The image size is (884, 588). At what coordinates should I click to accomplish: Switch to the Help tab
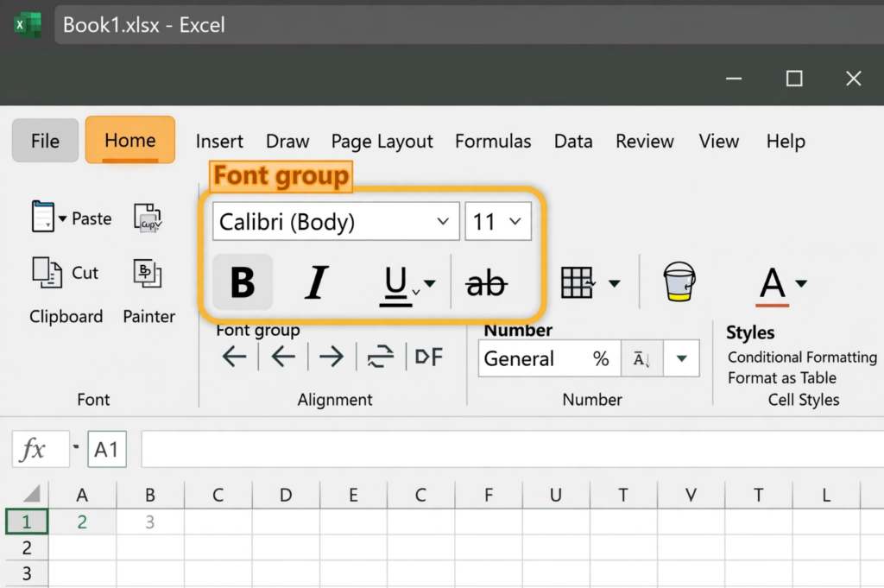pos(786,142)
